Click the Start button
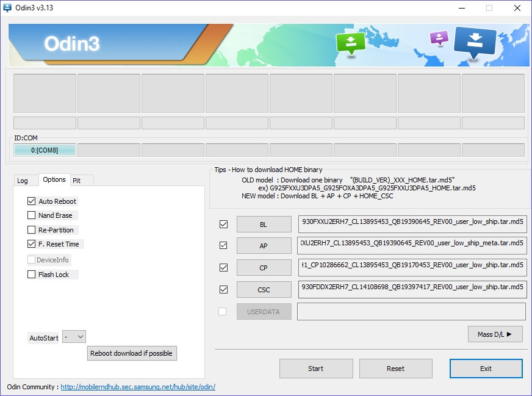The width and height of the screenshot is (532, 396). [x=316, y=369]
